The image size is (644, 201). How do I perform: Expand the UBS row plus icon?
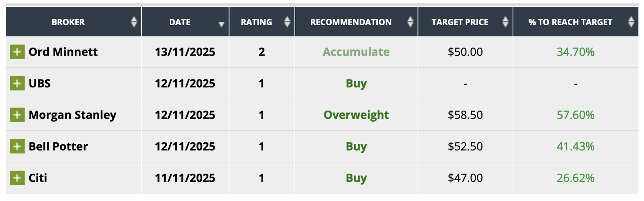click(x=17, y=83)
